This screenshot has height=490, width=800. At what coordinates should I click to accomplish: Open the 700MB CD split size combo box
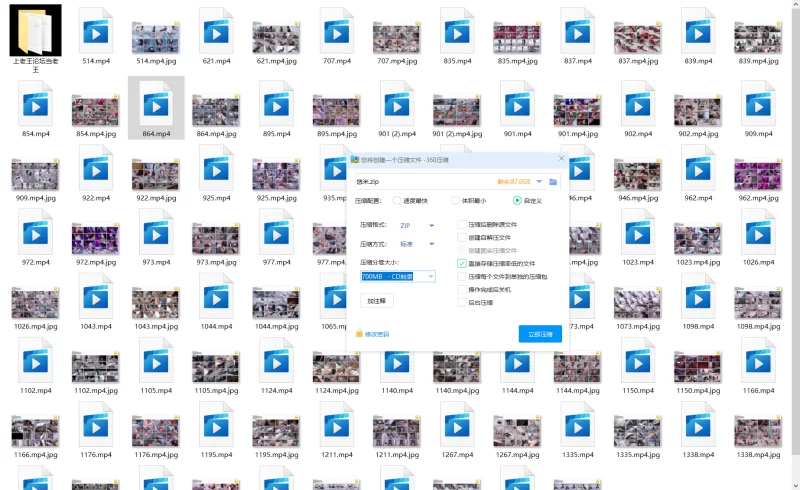click(398, 276)
